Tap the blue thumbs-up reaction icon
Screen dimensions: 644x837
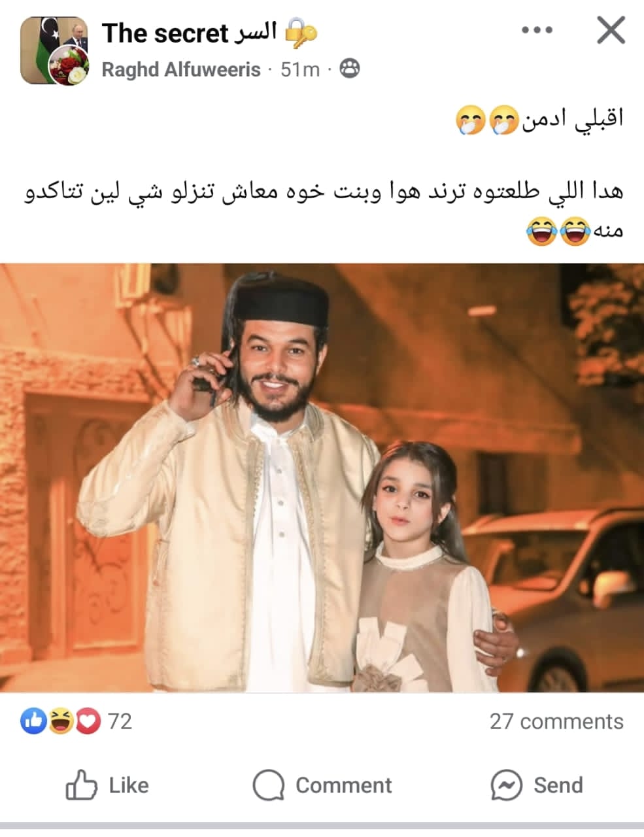pos(33,721)
